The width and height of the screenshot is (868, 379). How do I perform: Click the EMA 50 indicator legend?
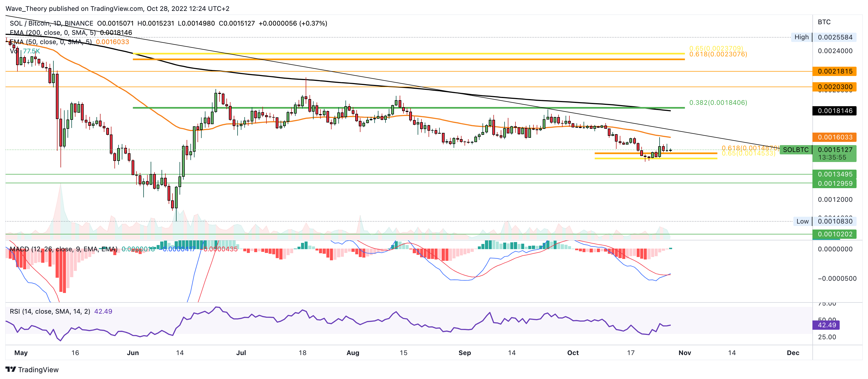coord(51,42)
